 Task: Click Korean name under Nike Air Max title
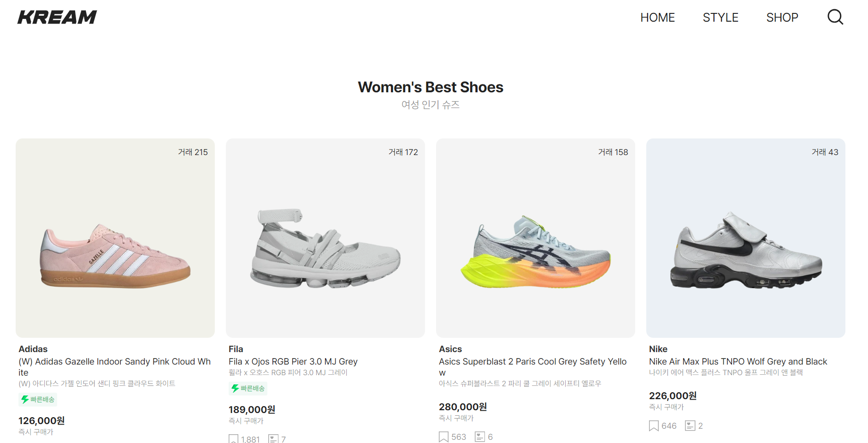point(726,372)
